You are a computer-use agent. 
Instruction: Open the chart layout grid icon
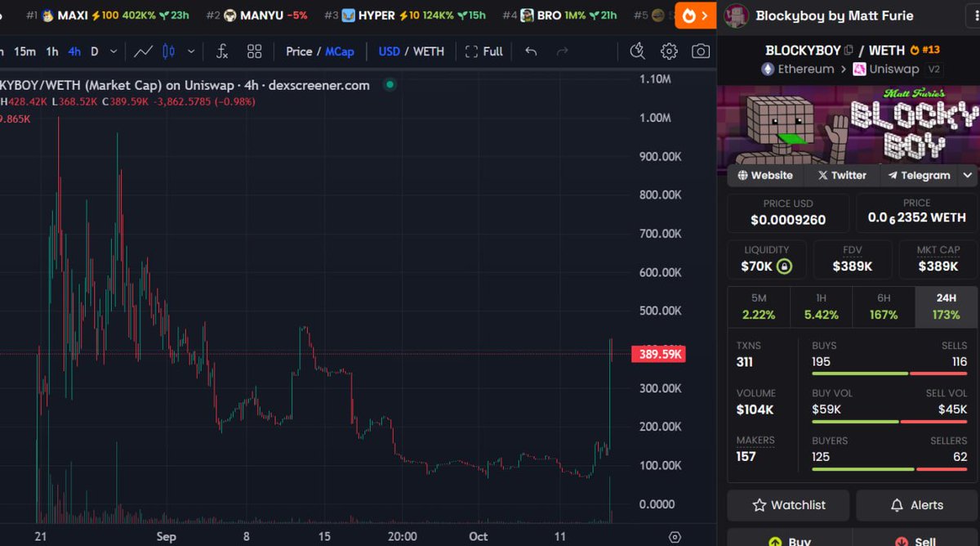[x=254, y=51]
